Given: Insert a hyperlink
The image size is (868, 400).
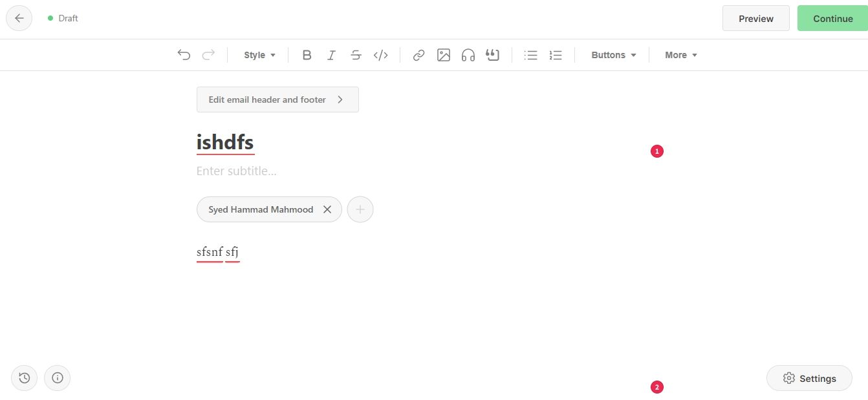Looking at the screenshot, I should point(418,55).
